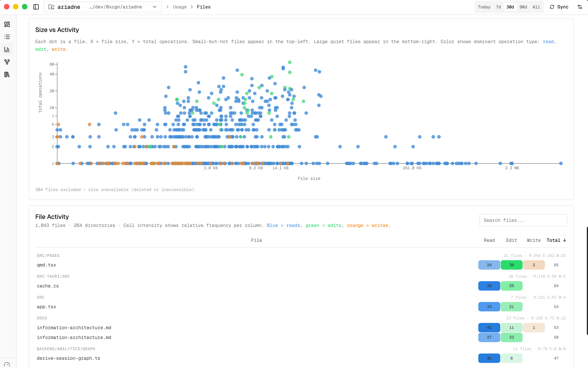
Task: Select the bar chart analytics icon
Action: tap(7, 49)
